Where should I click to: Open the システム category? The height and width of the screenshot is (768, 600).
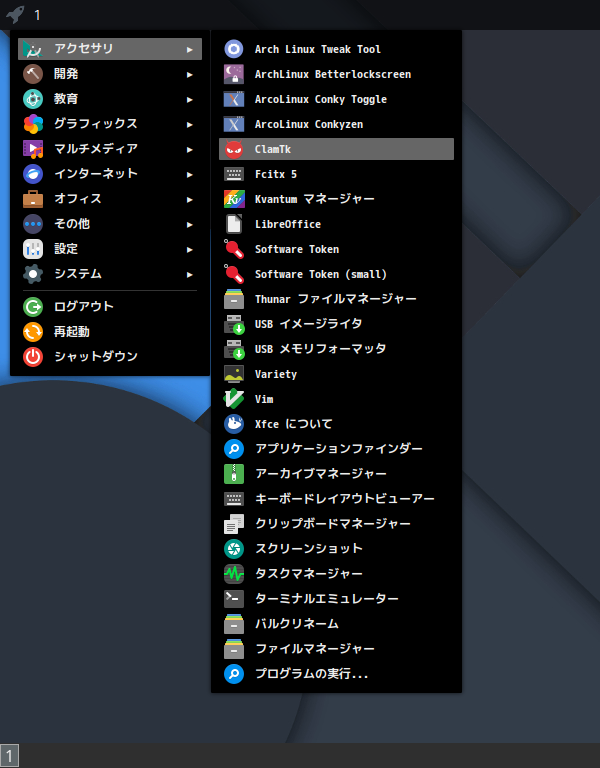pos(110,274)
